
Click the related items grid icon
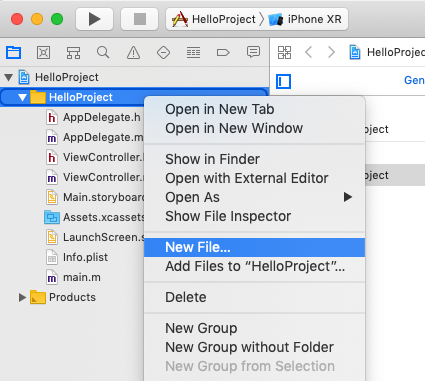[x=284, y=52]
